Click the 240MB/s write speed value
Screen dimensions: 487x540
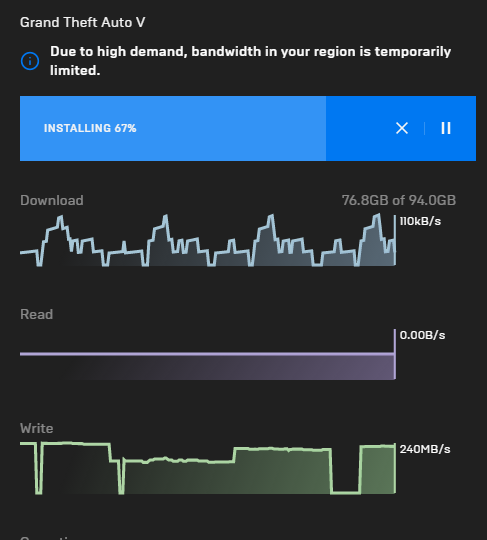point(425,449)
